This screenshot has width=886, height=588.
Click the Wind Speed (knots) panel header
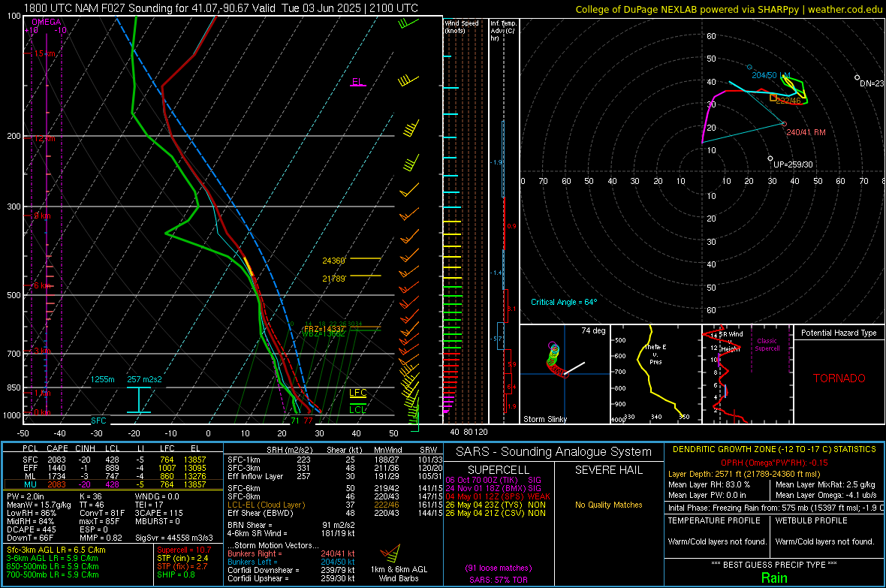[462, 26]
